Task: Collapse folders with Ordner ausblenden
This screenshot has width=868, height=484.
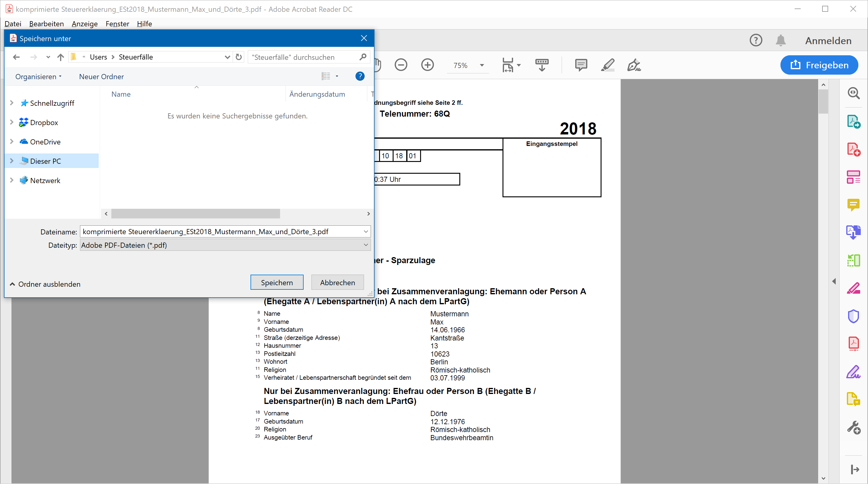Action: click(45, 284)
